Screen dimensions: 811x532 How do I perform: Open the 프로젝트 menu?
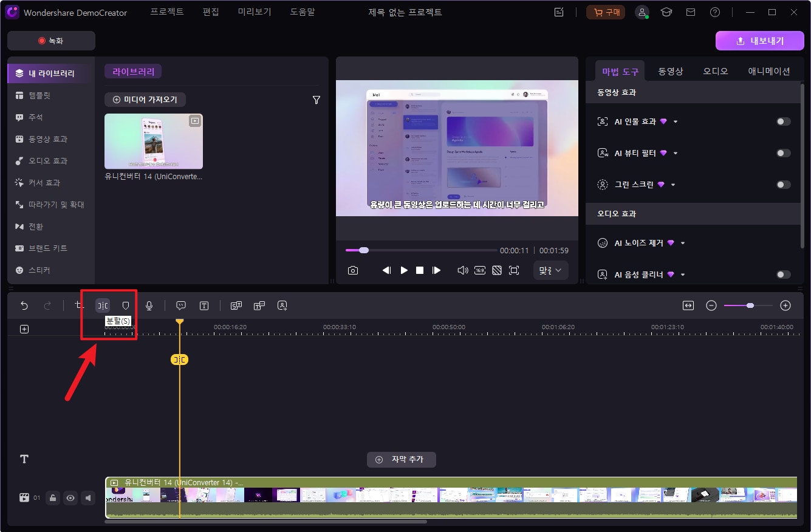pos(167,12)
